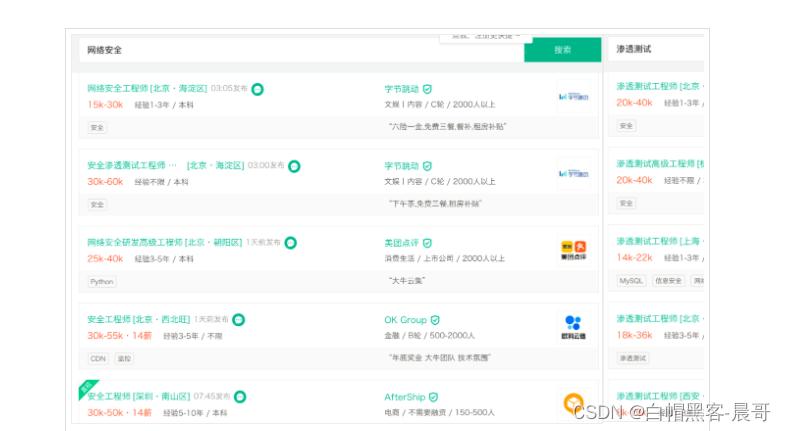Click chat icon next to 网络安全工程师 03:05发布

257,89
